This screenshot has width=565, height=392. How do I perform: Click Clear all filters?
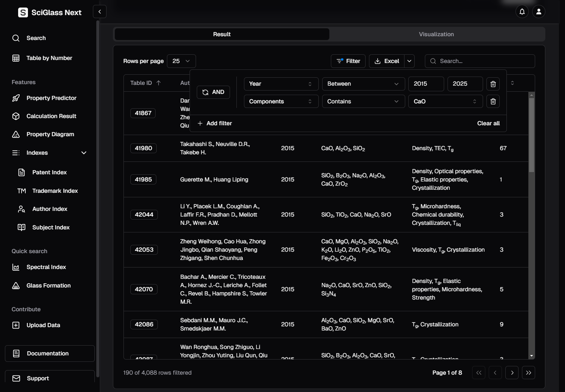488,123
